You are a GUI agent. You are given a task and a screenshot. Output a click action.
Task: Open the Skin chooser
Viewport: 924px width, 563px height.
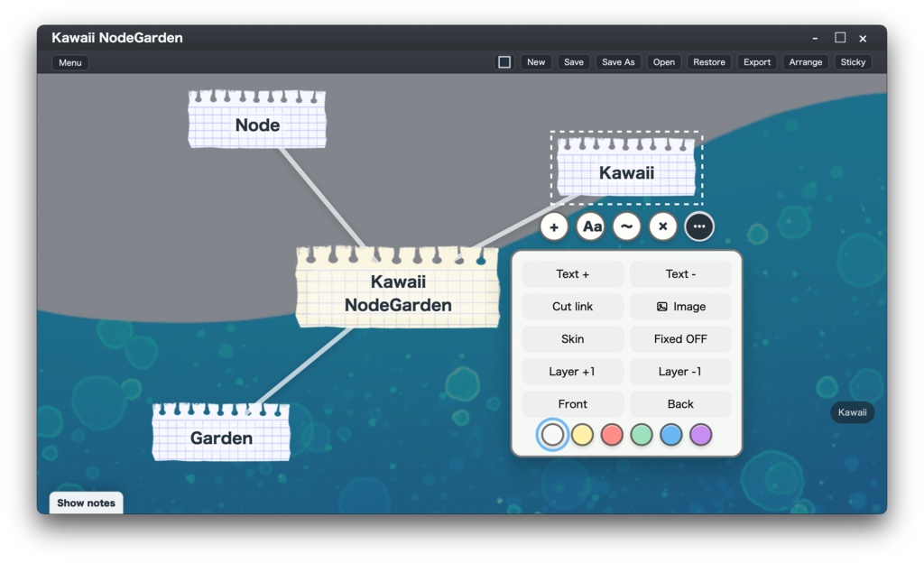click(572, 338)
